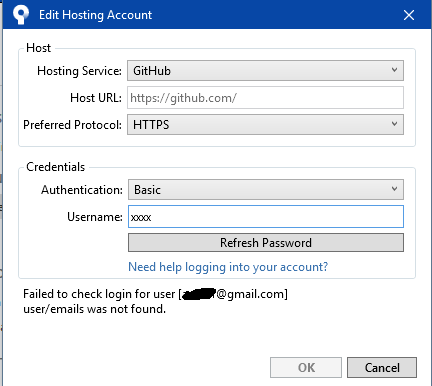The image size is (432, 386).
Task: Click the 'Hosting Service:' label
Action: (79, 71)
